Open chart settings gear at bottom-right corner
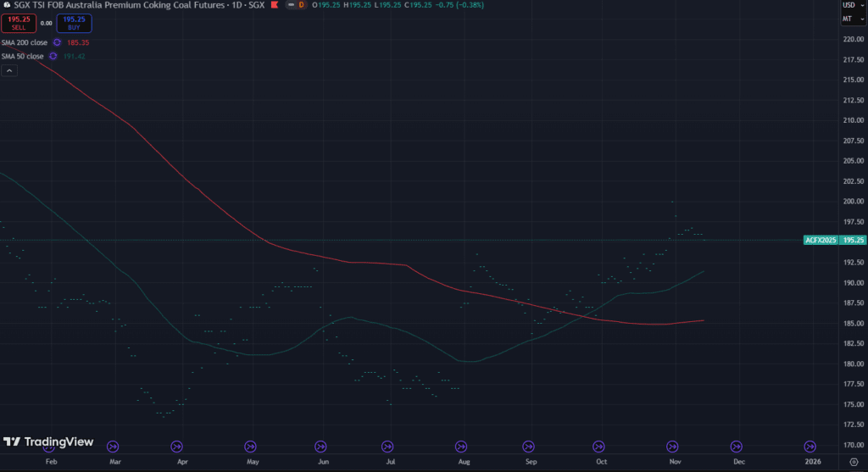The image size is (868, 472). (x=853, y=461)
